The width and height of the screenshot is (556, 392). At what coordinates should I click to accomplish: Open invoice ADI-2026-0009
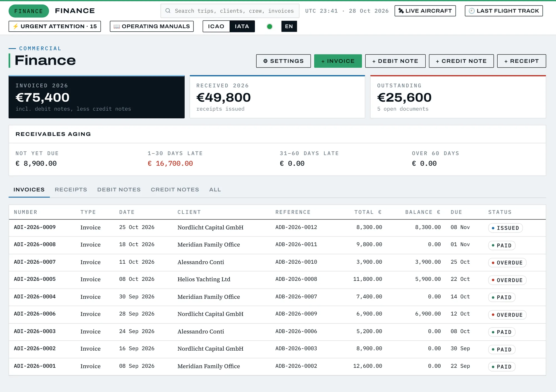pos(35,227)
